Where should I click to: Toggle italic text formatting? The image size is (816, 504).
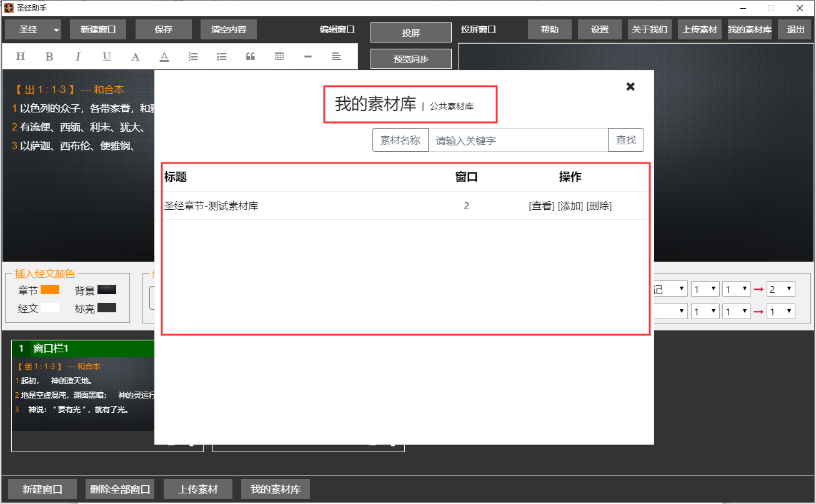click(78, 57)
